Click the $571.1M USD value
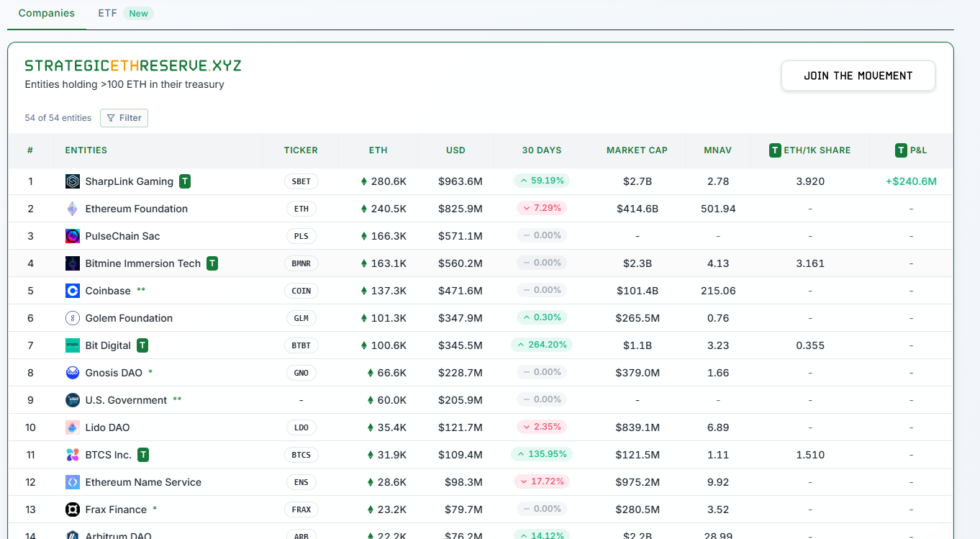980x539 pixels. coord(460,236)
